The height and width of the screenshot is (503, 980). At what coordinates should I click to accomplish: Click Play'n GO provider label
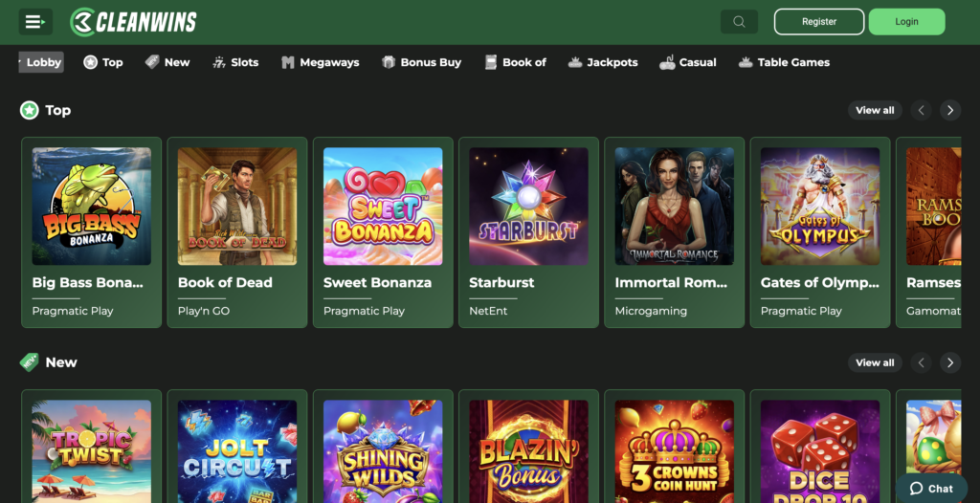204,311
